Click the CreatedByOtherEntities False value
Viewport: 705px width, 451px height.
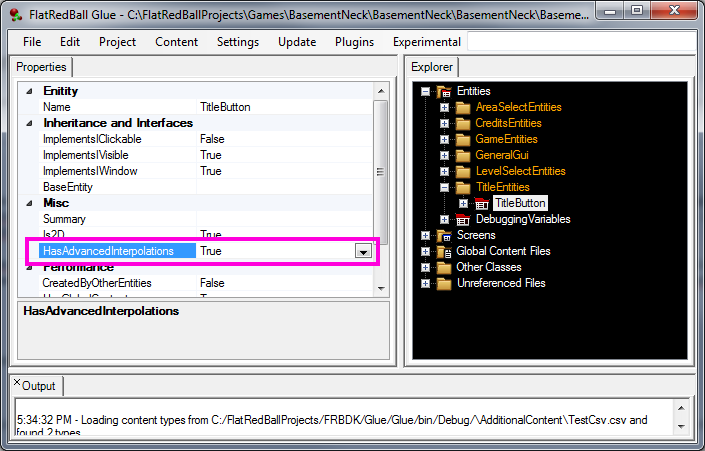(285, 283)
